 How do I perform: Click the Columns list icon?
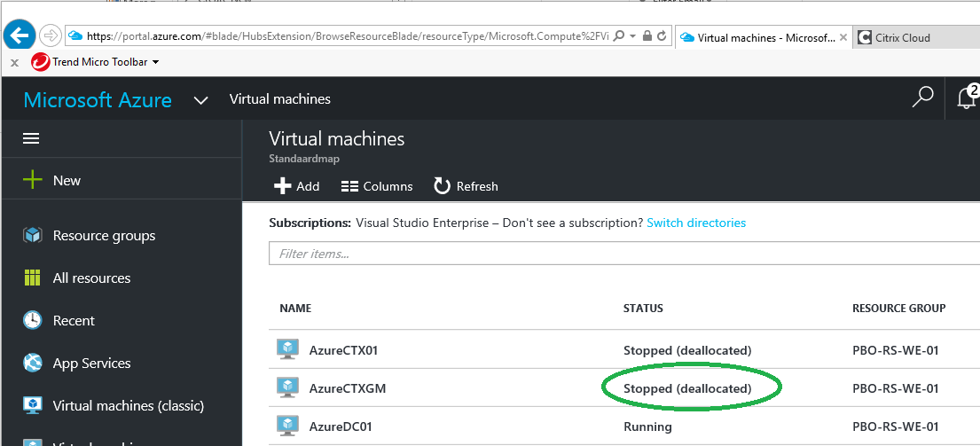(x=349, y=186)
